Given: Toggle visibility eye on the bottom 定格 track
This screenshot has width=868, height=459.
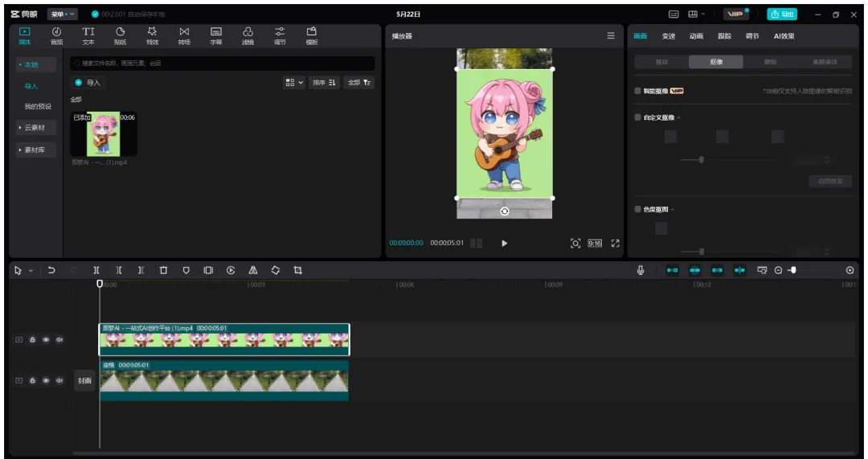Looking at the screenshot, I should click(46, 380).
